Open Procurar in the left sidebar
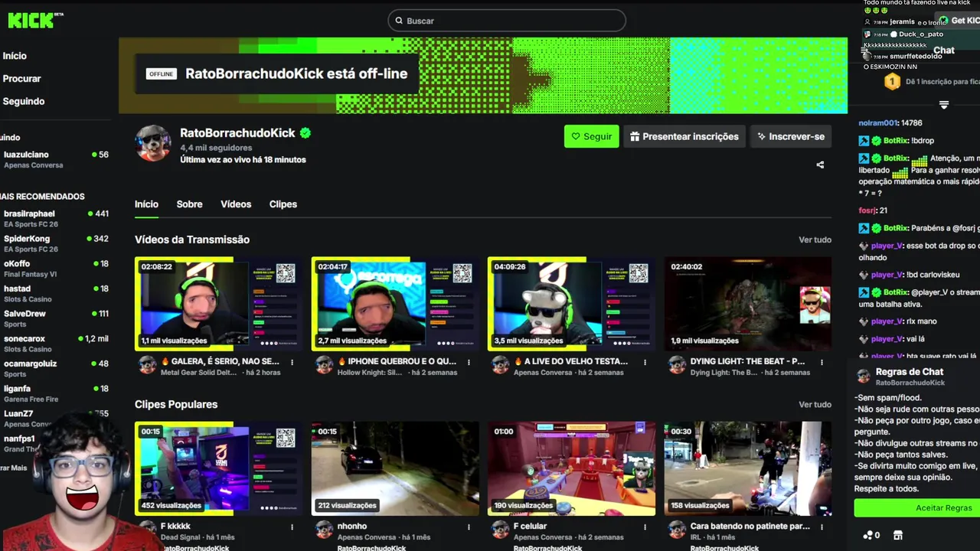Image resolution: width=980 pixels, height=551 pixels. [x=21, y=79]
